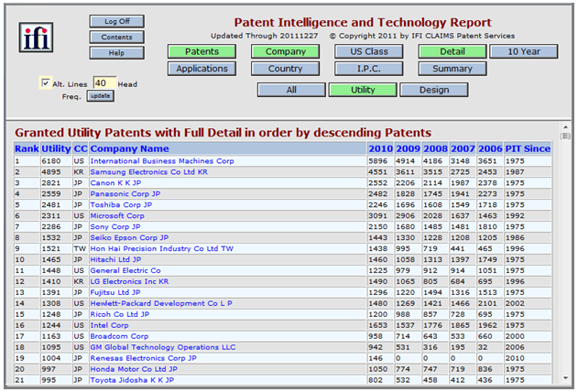Open the Help button
The width and height of the screenshot is (578, 392).
[x=116, y=53]
